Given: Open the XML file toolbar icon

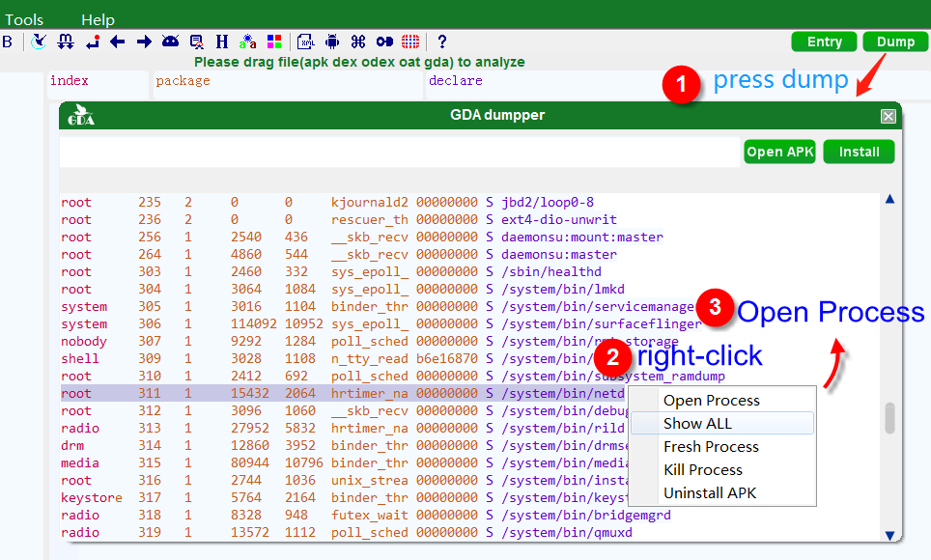Looking at the screenshot, I should (x=306, y=42).
